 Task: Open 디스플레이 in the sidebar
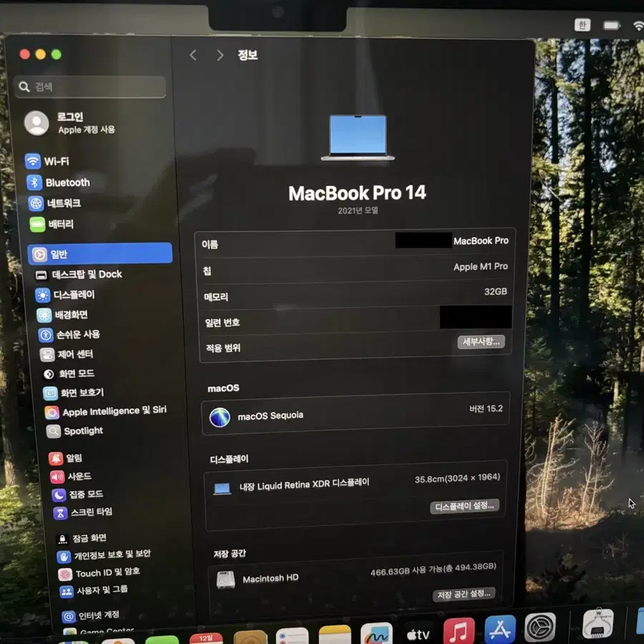coord(65,295)
